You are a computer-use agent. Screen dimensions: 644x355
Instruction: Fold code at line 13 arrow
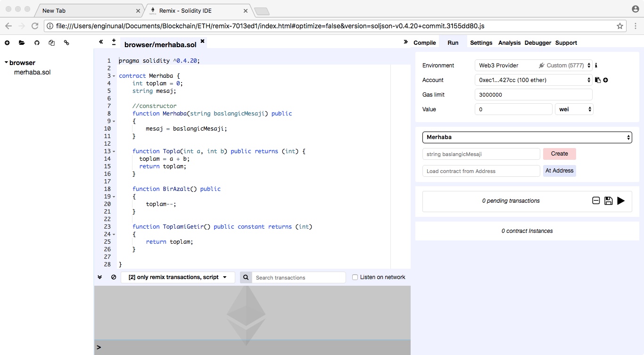114,151
